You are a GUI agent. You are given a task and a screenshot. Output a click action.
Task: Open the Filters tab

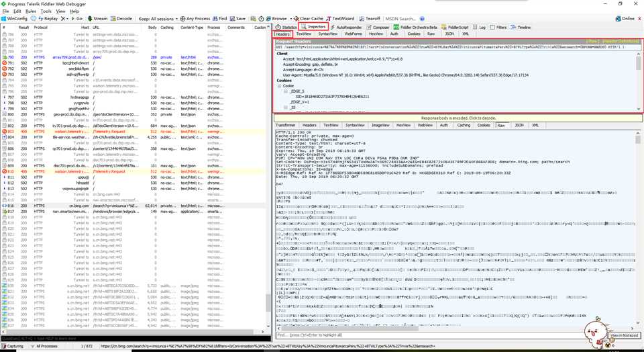tap(498, 27)
